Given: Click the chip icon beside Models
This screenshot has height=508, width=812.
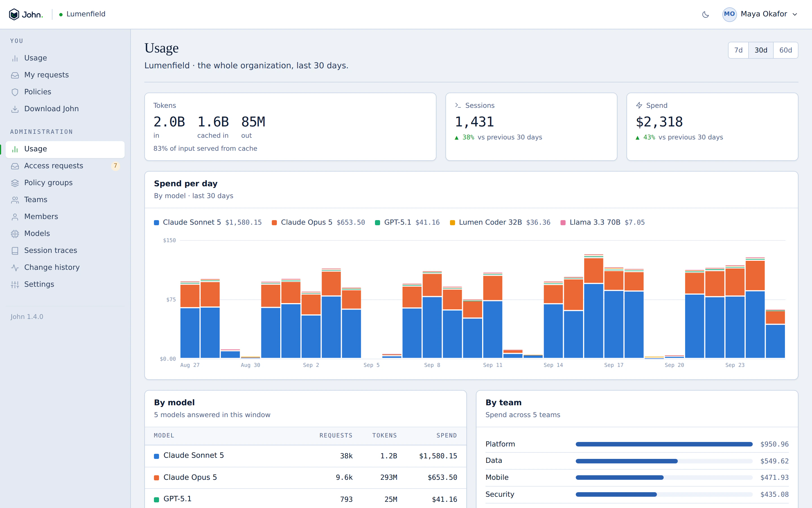Looking at the screenshot, I should (15, 234).
